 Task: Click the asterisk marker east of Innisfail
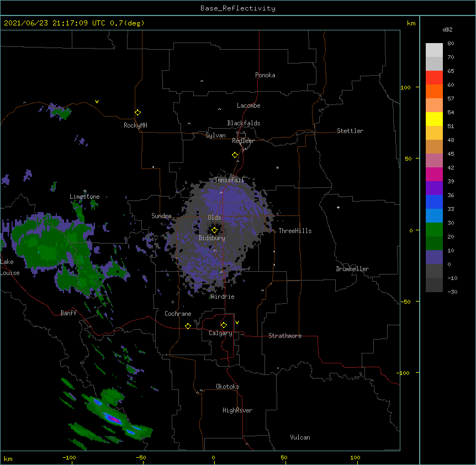tap(277, 168)
